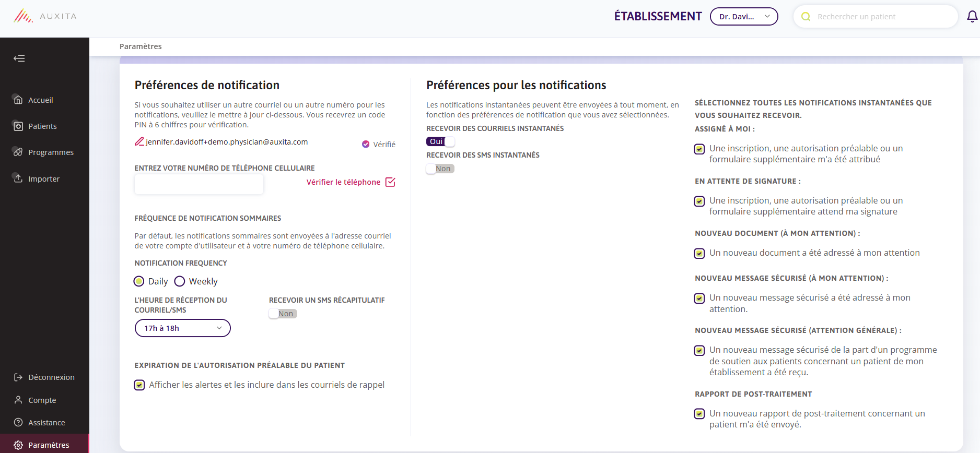Collapse the sidebar with the arrow menu icon

tap(19, 58)
